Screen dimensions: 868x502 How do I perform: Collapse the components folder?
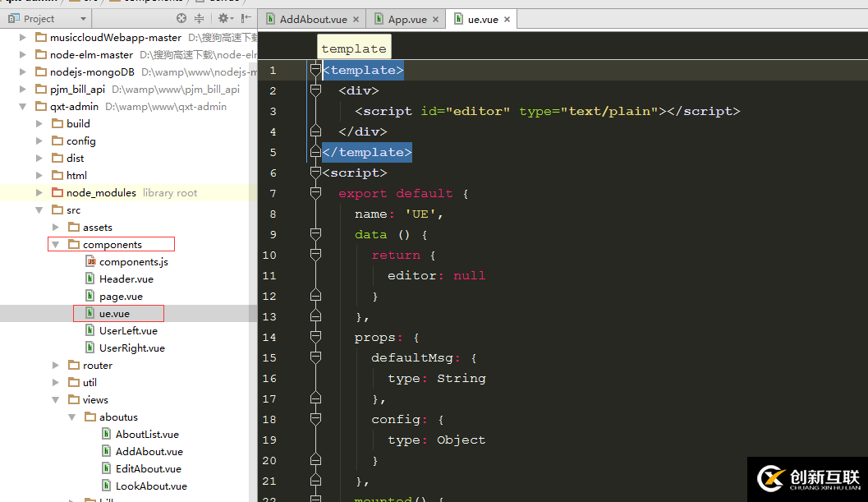[x=55, y=245]
